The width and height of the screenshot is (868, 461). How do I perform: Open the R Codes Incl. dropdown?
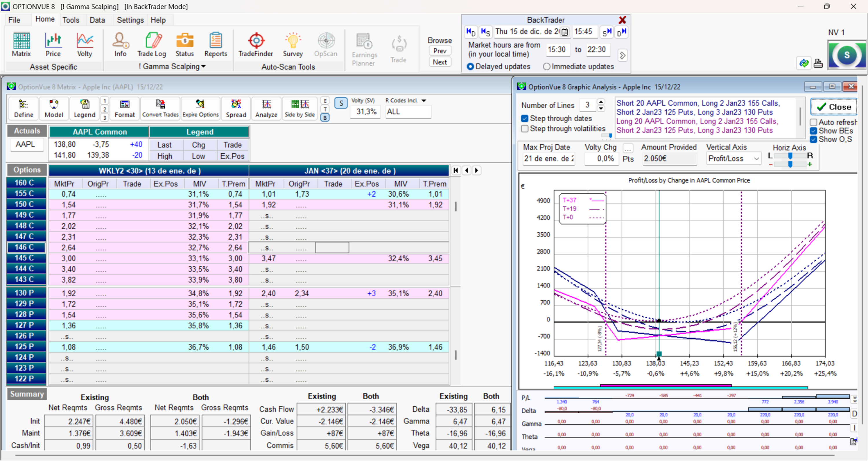click(x=424, y=100)
